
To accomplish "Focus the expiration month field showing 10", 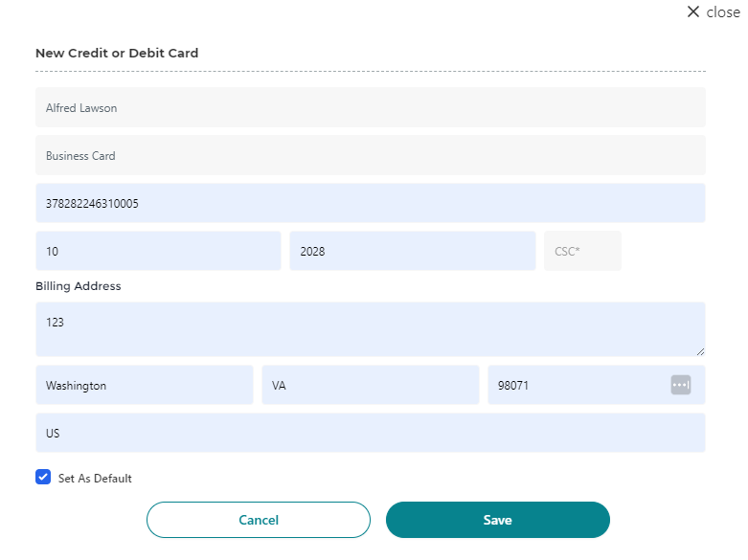I will (158, 252).
